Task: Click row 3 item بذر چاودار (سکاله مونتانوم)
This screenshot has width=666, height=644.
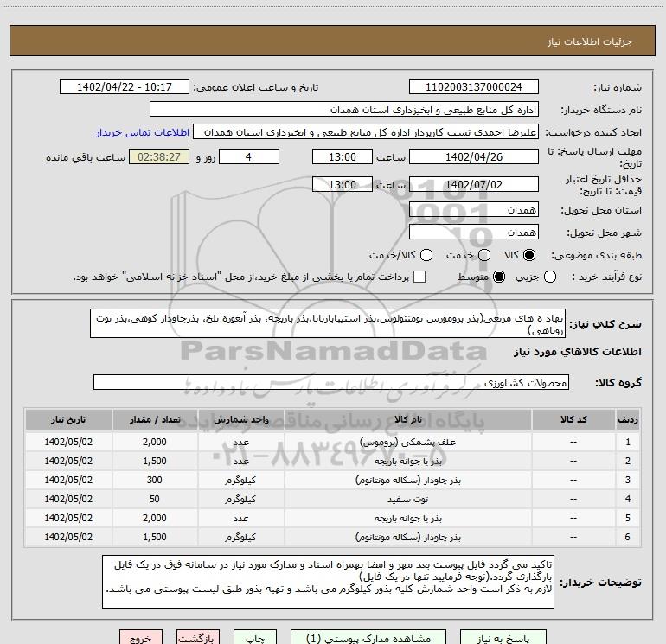Action: point(407,480)
